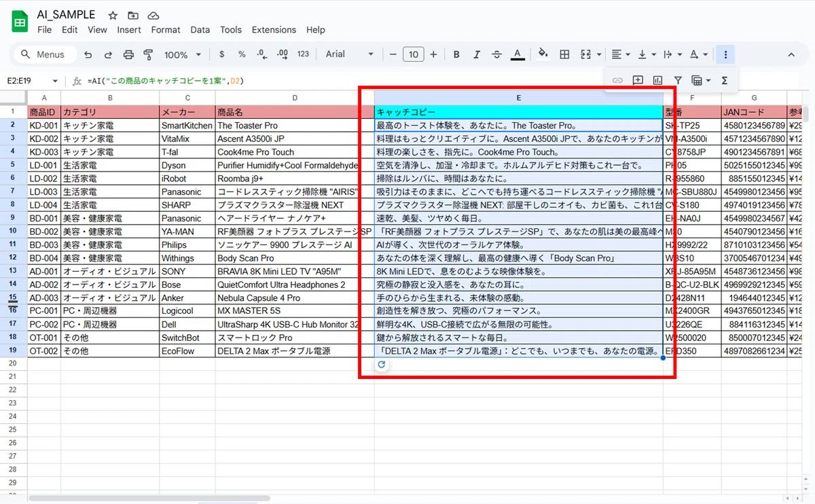This screenshot has height=504, width=815.
Task: Click the Borders icon
Action: (x=564, y=54)
